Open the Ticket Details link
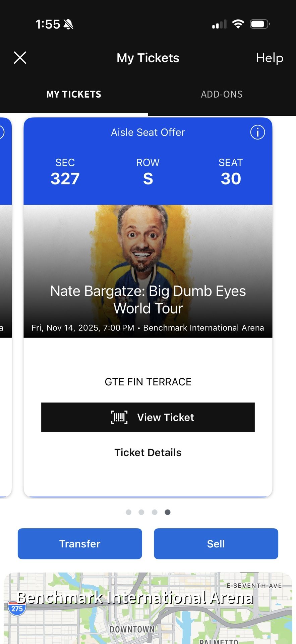 click(x=148, y=452)
